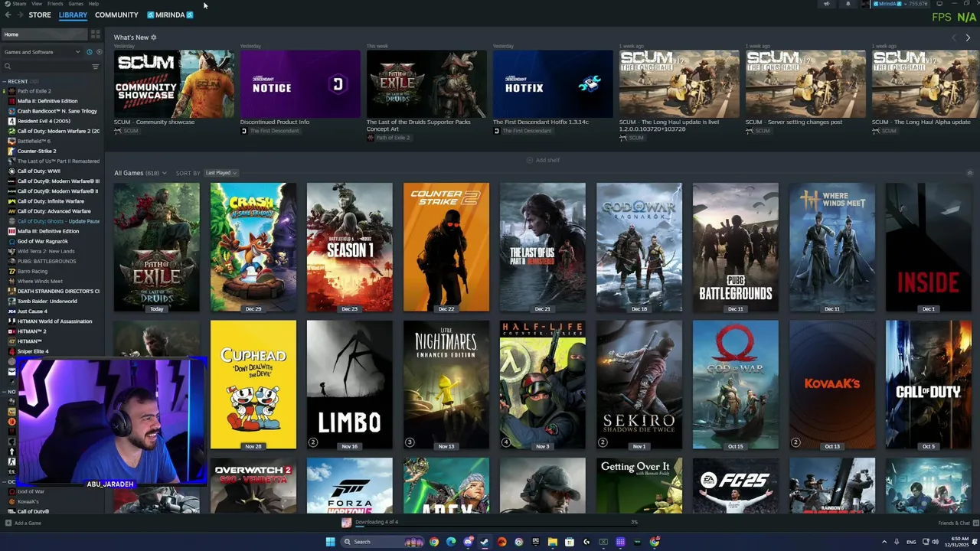The height and width of the screenshot is (551, 980).
Task: Open the Counter-Strike 2 game cover
Action: pos(446,247)
